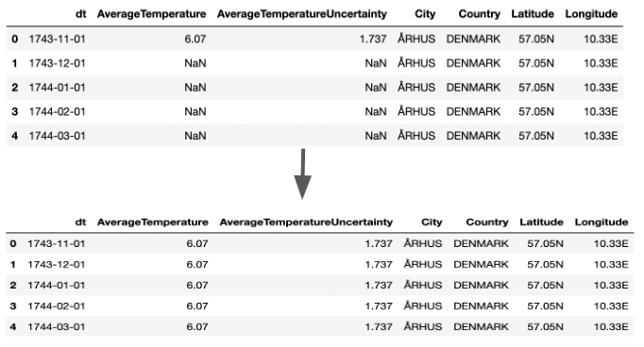Click 57.05N in row 1 of top table
The height and width of the screenshot is (347, 644).
coord(536,63)
